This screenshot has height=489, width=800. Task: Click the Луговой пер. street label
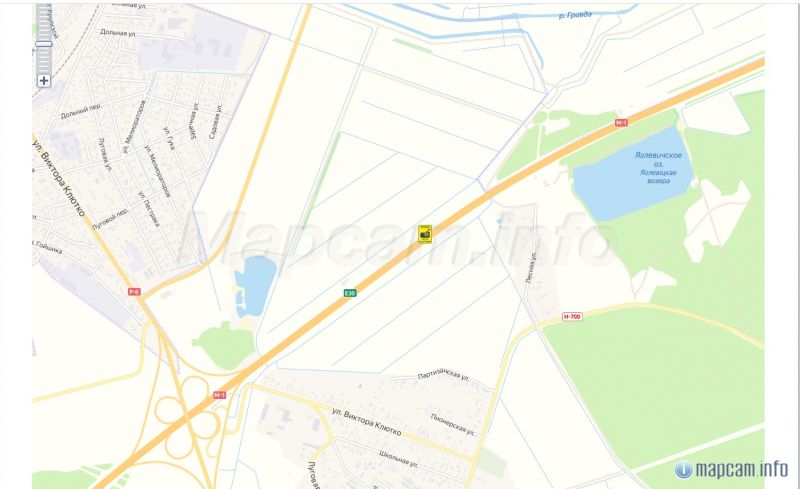coord(111,218)
